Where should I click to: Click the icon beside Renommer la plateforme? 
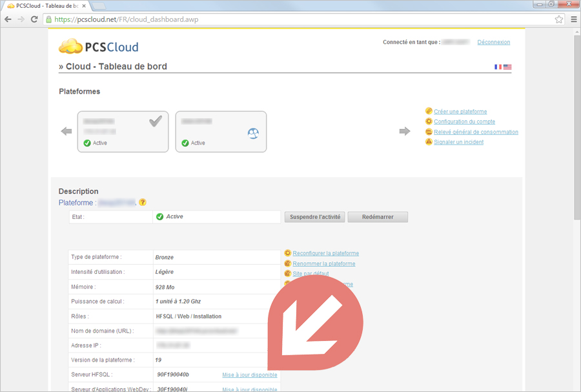point(287,263)
